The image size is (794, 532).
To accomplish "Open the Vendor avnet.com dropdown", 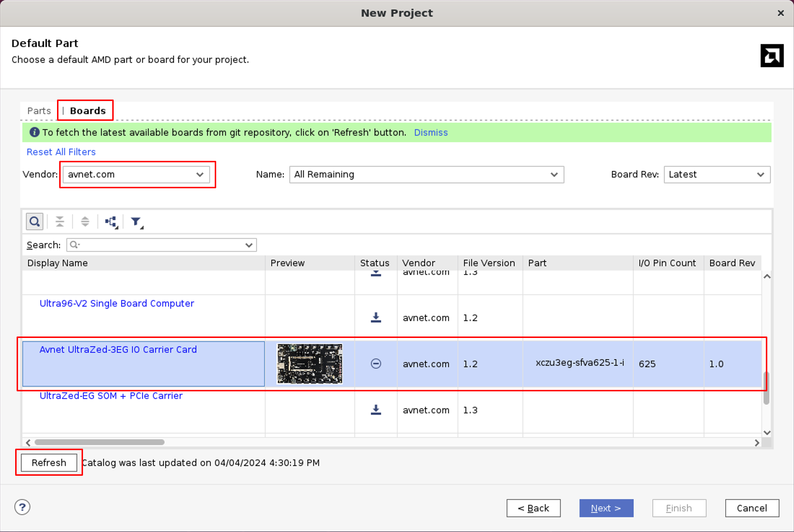I will point(136,175).
